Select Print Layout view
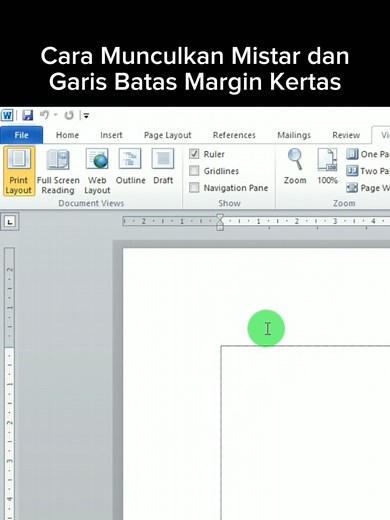The height and width of the screenshot is (520, 390). point(19,171)
